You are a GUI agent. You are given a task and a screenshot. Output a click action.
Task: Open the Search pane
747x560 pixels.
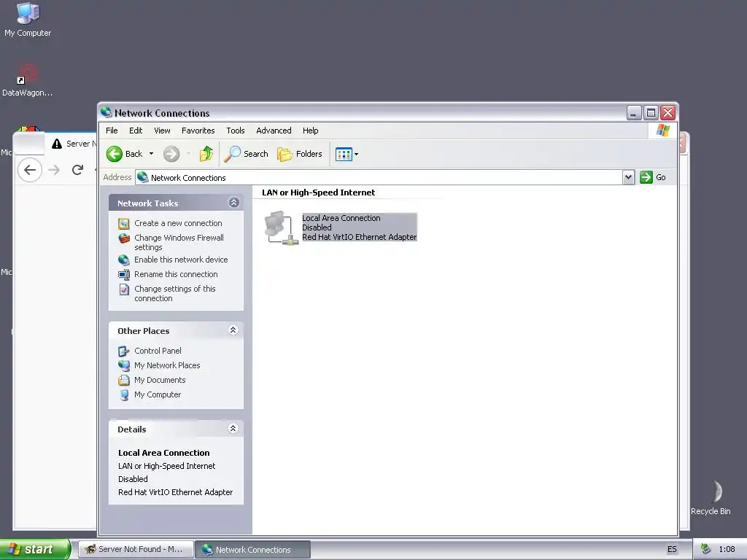(x=246, y=154)
